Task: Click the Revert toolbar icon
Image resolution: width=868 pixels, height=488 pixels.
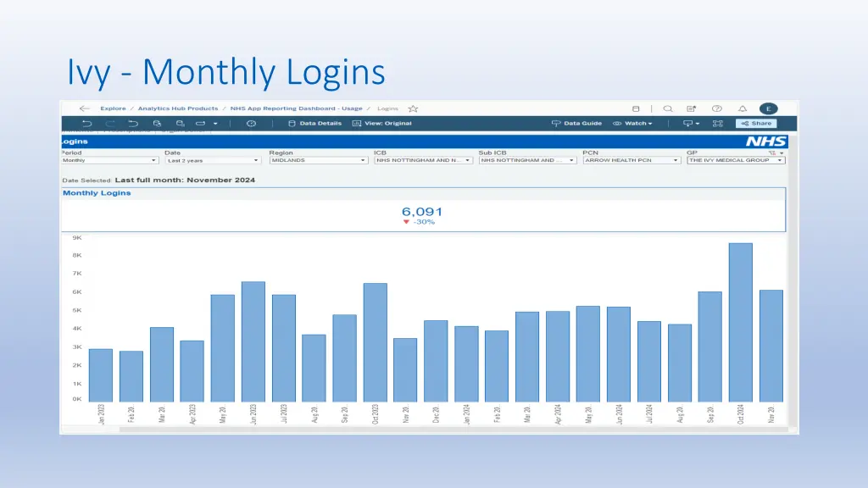Action: 133,124
